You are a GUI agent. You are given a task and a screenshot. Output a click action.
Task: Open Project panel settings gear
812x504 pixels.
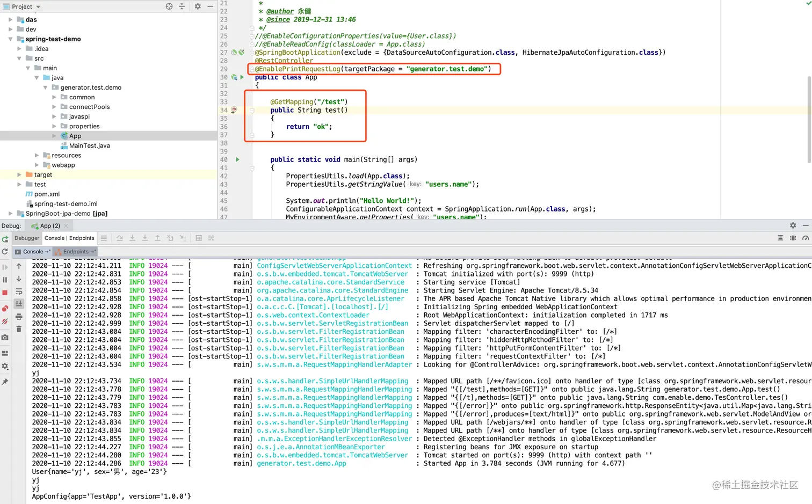click(198, 6)
